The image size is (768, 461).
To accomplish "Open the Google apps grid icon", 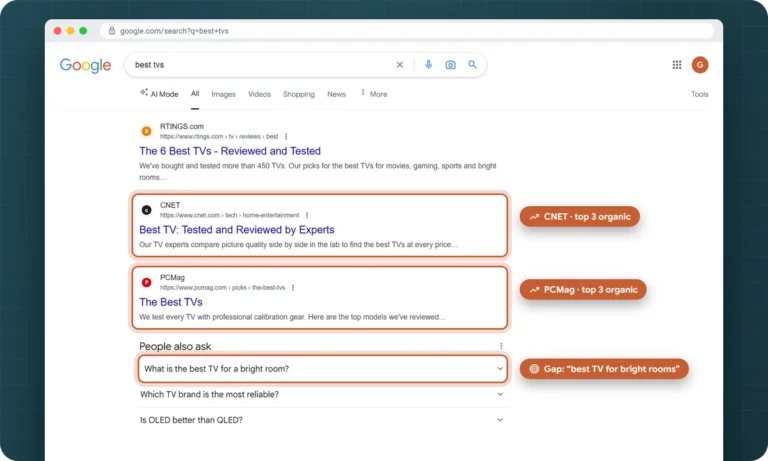I will 677,65.
